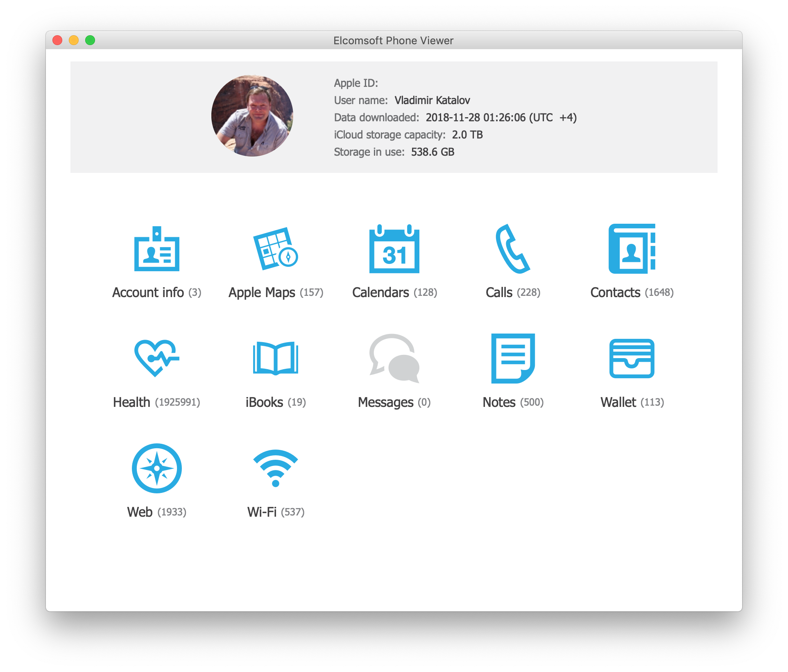Open the iBooks open-book icon
788x672 pixels.
click(275, 358)
